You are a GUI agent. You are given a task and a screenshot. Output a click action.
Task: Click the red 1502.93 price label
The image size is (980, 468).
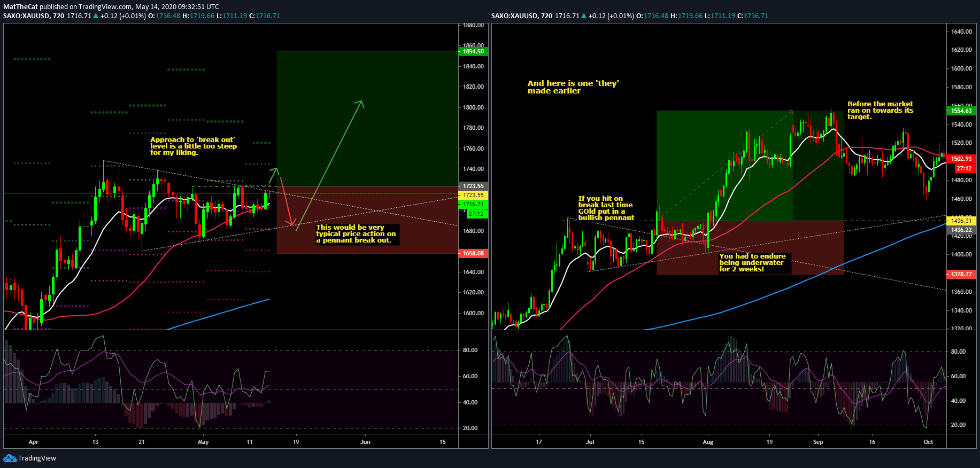tap(961, 159)
